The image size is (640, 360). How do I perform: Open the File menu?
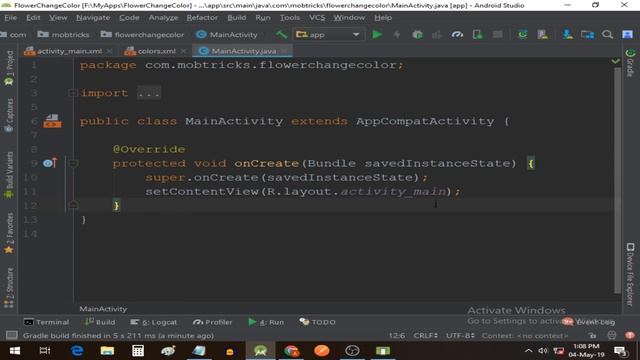(x=11, y=18)
